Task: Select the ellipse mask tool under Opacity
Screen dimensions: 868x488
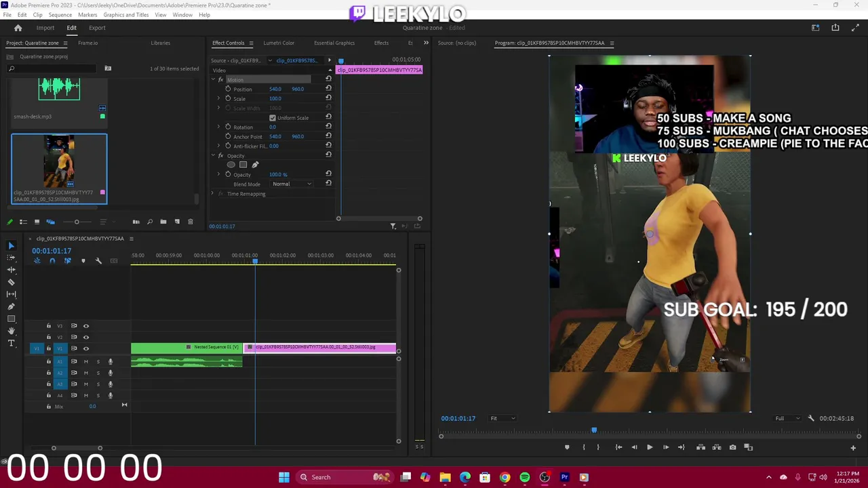Action: (231, 165)
